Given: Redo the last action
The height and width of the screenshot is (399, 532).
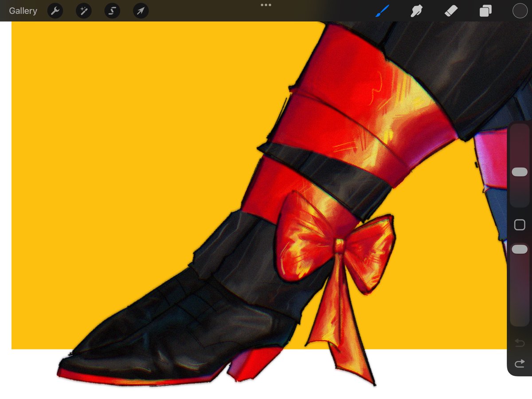Looking at the screenshot, I should (520, 364).
